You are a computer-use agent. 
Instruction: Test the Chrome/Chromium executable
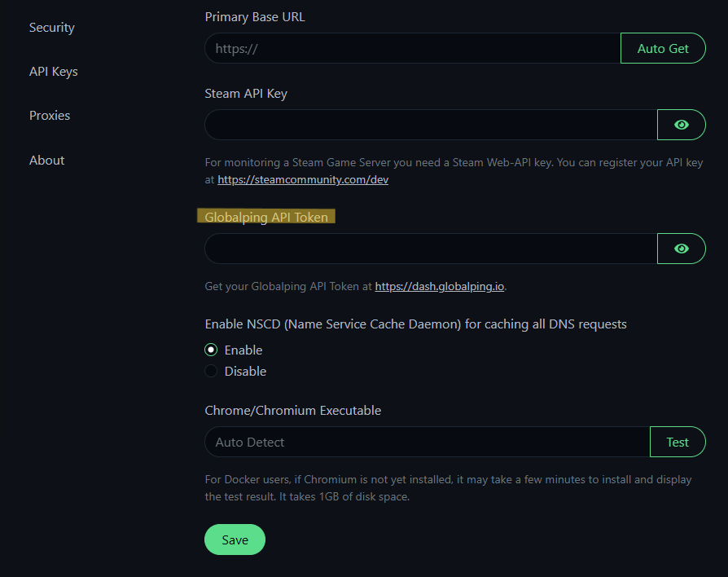click(x=678, y=441)
